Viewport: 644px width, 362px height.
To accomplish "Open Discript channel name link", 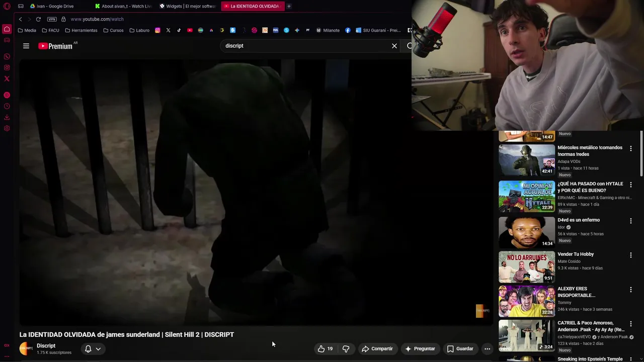I will click(x=46, y=345).
